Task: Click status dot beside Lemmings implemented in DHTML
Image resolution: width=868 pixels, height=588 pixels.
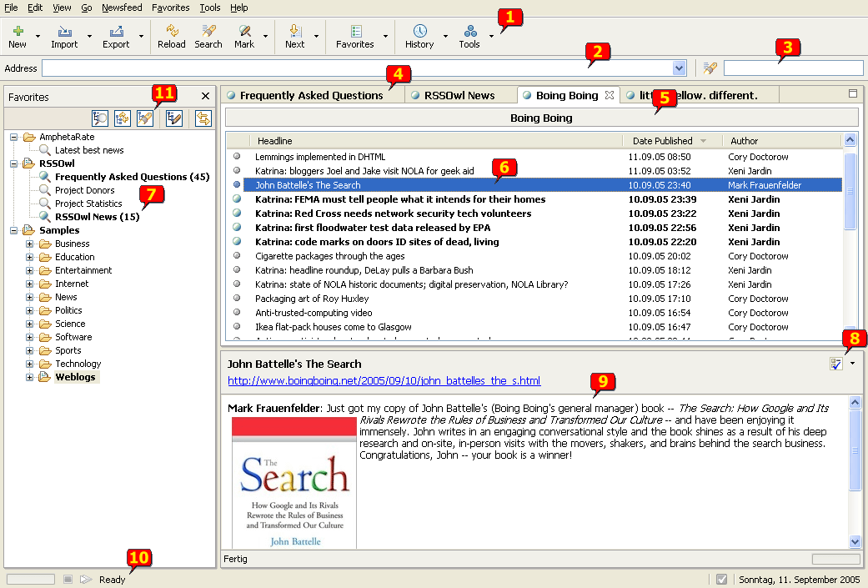Action: (237, 157)
